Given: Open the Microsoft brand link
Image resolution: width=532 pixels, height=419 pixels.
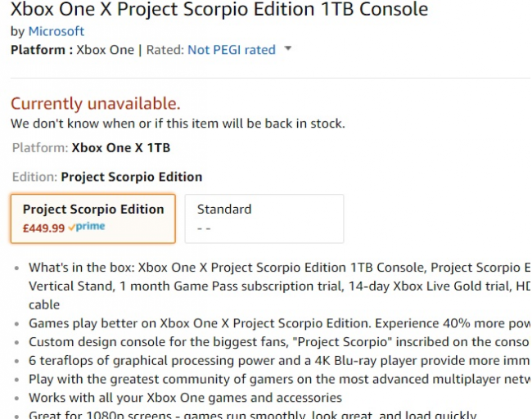Looking at the screenshot, I should [x=56, y=31].
